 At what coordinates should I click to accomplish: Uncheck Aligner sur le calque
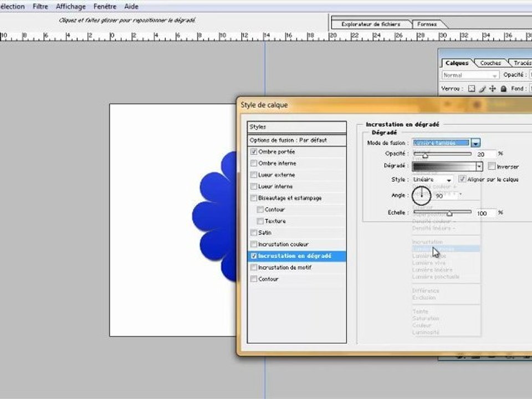tap(462, 179)
